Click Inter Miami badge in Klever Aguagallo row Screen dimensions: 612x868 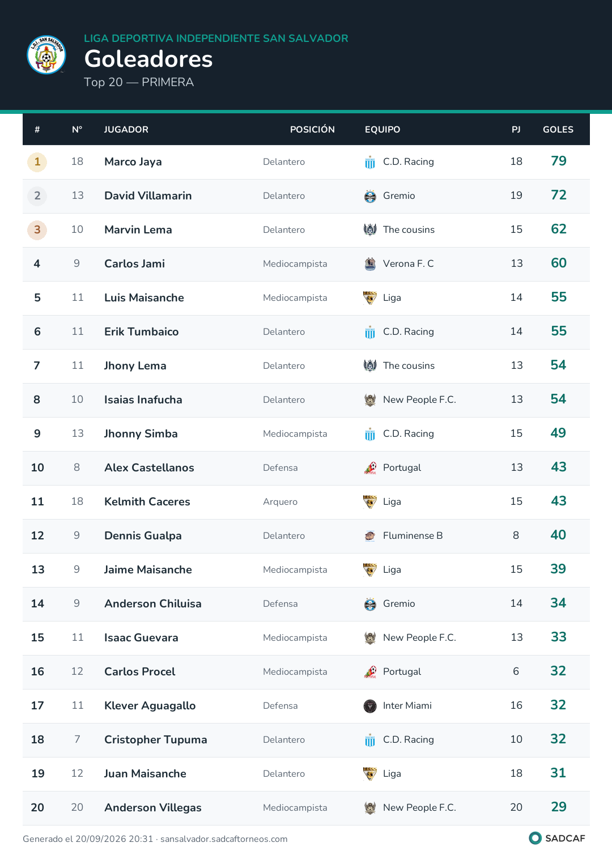[x=370, y=706]
